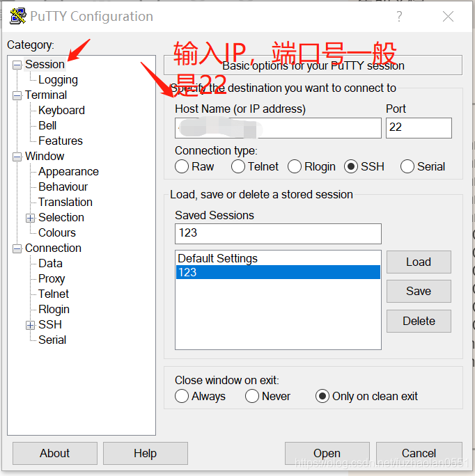Select the SSH connection type radio
Screen dimensions: 475x476
351,166
